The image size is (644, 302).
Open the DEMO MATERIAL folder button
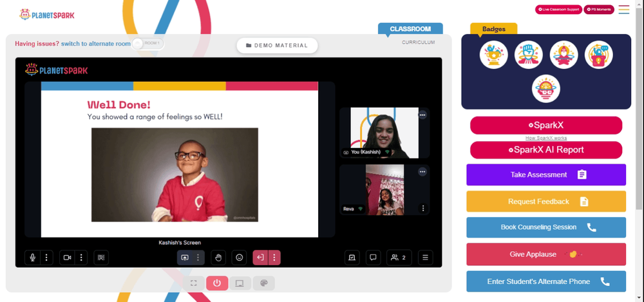pos(277,46)
